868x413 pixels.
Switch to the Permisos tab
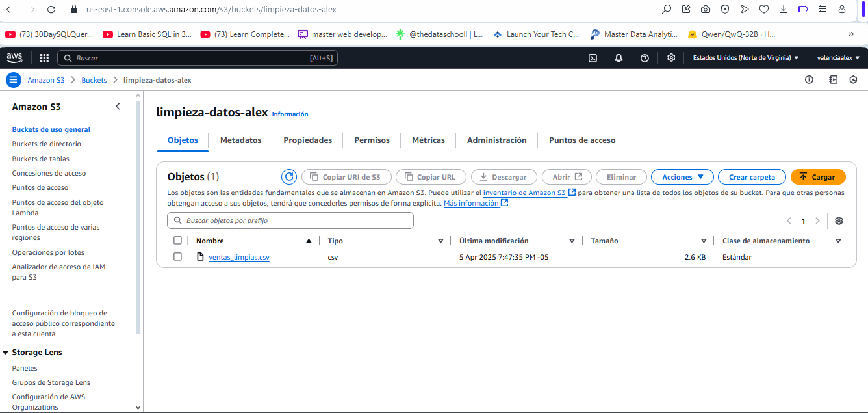(x=372, y=140)
